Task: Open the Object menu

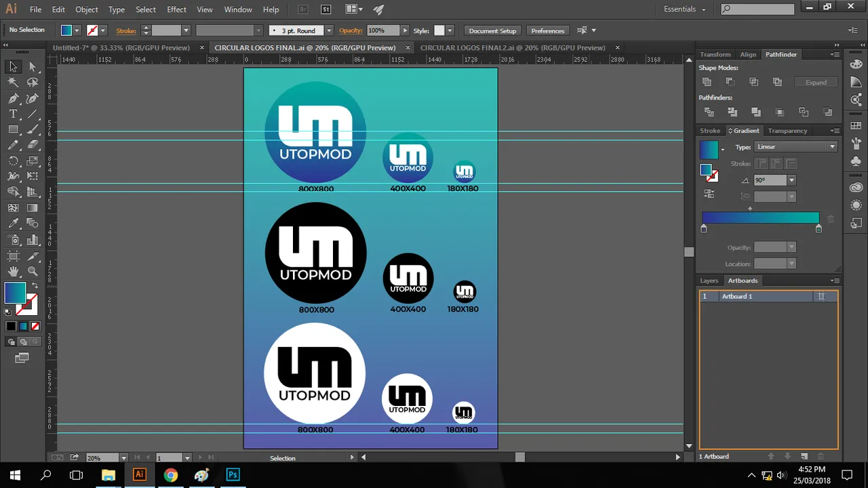Action: (x=87, y=9)
